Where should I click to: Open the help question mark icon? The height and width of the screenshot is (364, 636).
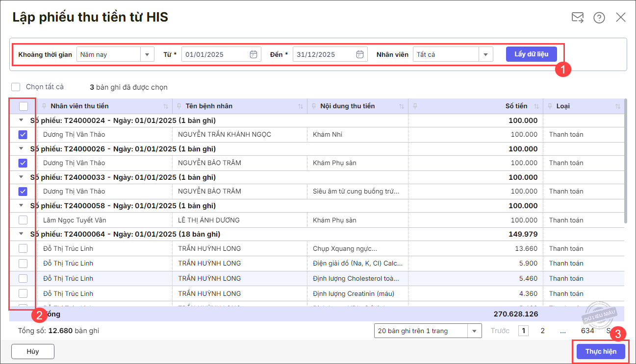599,18
